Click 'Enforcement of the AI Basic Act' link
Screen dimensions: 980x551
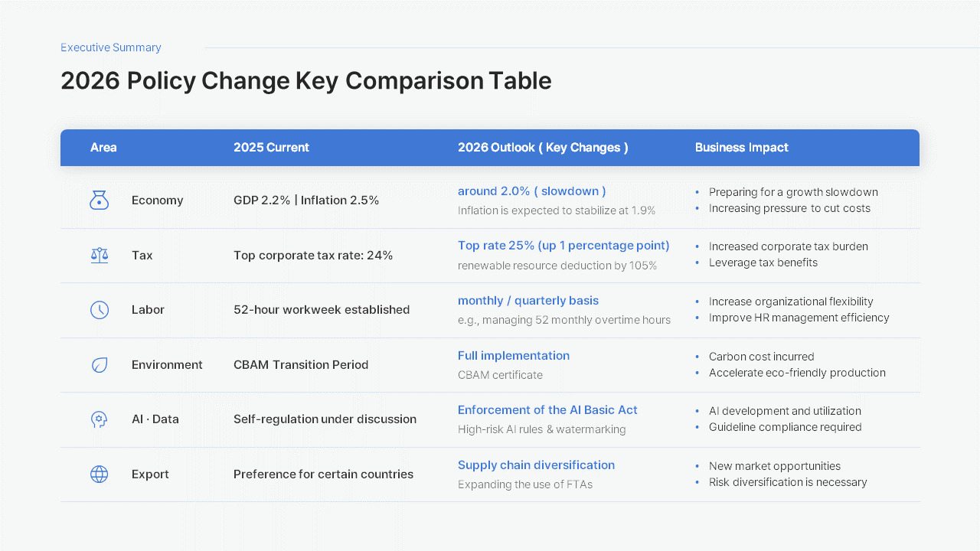coord(547,410)
